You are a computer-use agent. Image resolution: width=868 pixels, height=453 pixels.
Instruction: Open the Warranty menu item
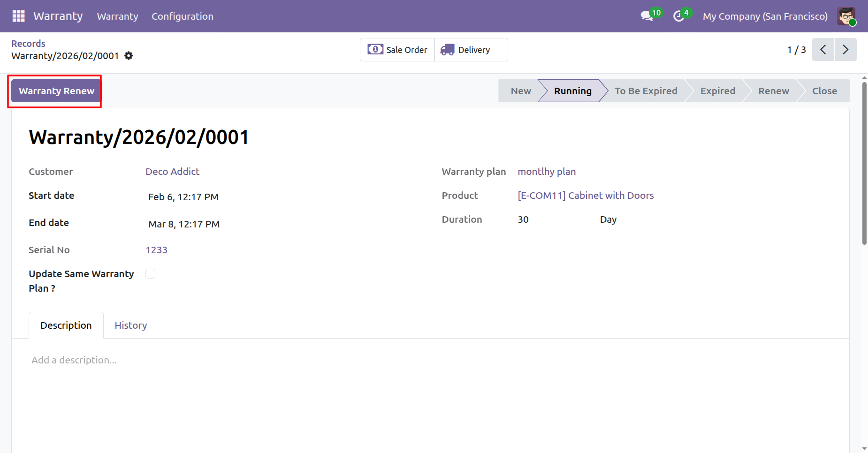(x=117, y=16)
